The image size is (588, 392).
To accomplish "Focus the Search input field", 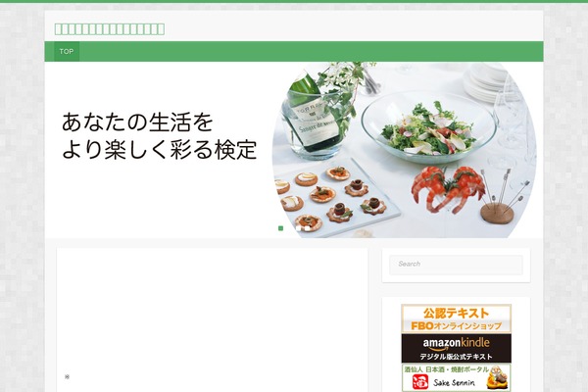I will click(456, 265).
